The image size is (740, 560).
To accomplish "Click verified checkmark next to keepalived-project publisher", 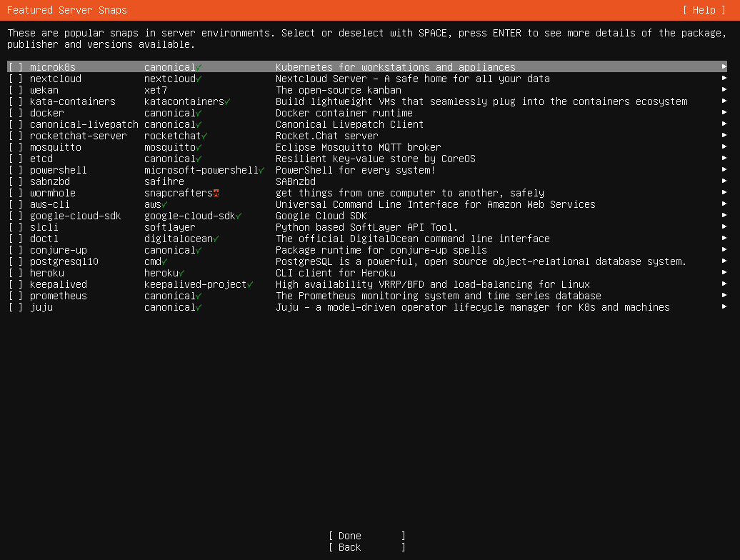I will (x=250, y=284).
